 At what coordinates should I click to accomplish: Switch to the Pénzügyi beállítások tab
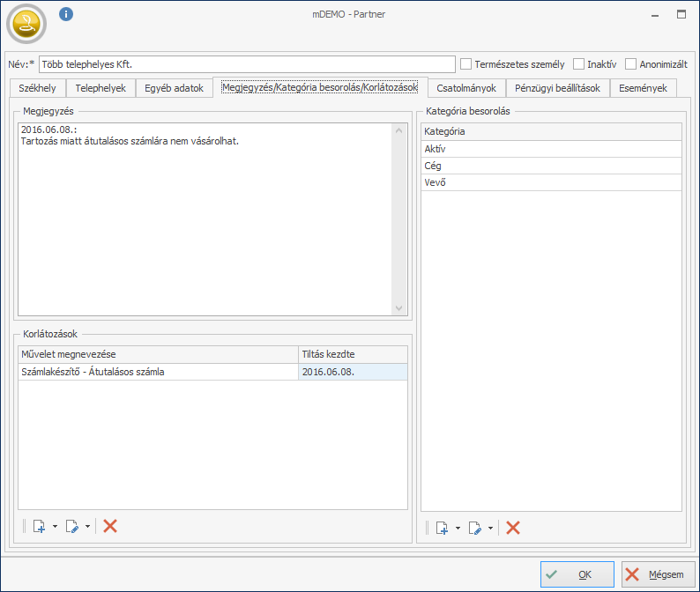(x=557, y=88)
